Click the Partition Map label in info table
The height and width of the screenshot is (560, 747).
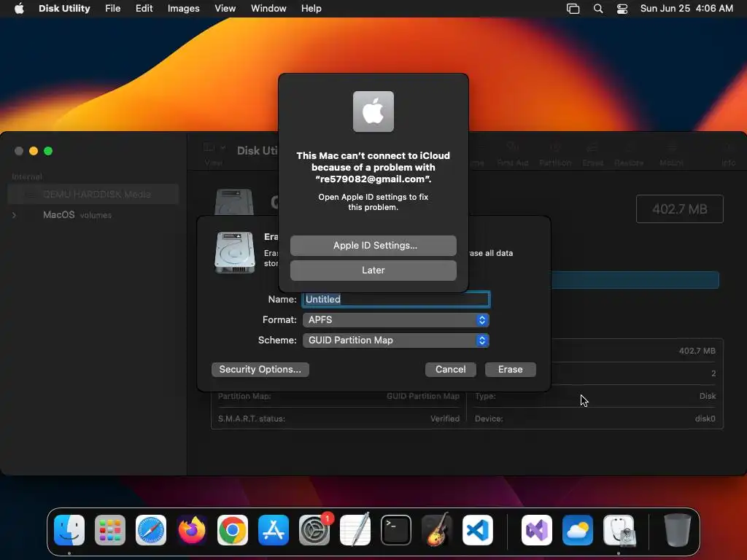point(244,396)
